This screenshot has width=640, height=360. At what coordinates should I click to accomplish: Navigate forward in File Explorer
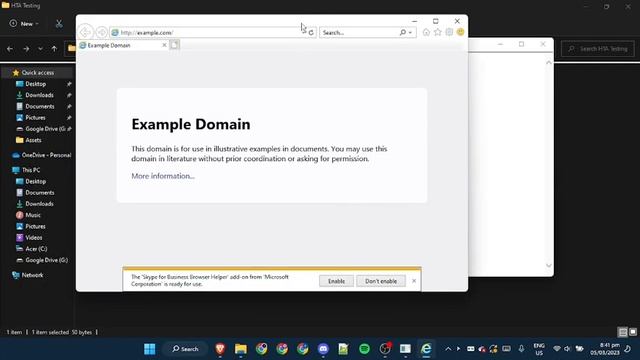(x=26, y=49)
